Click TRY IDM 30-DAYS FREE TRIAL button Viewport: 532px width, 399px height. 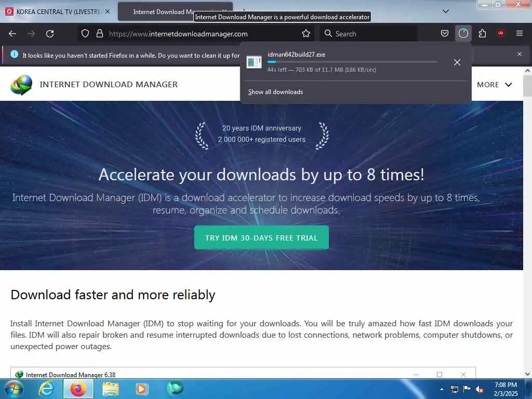[261, 237]
